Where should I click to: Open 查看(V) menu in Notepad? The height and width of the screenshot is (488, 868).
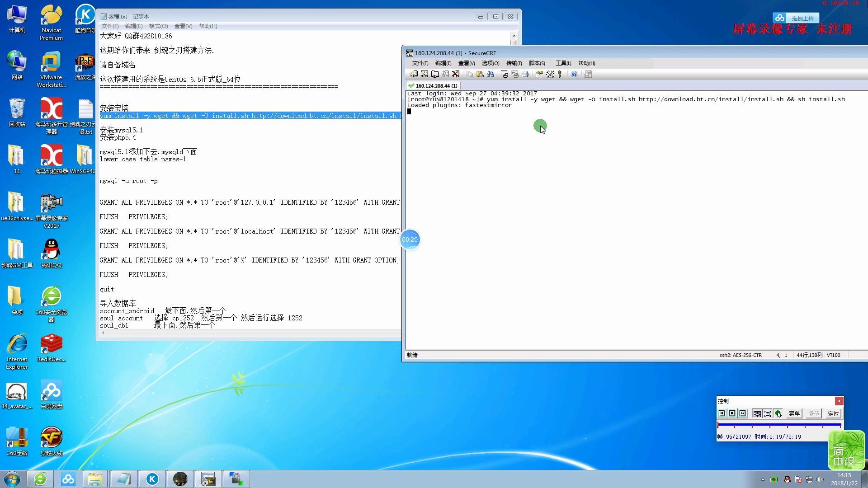(183, 26)
